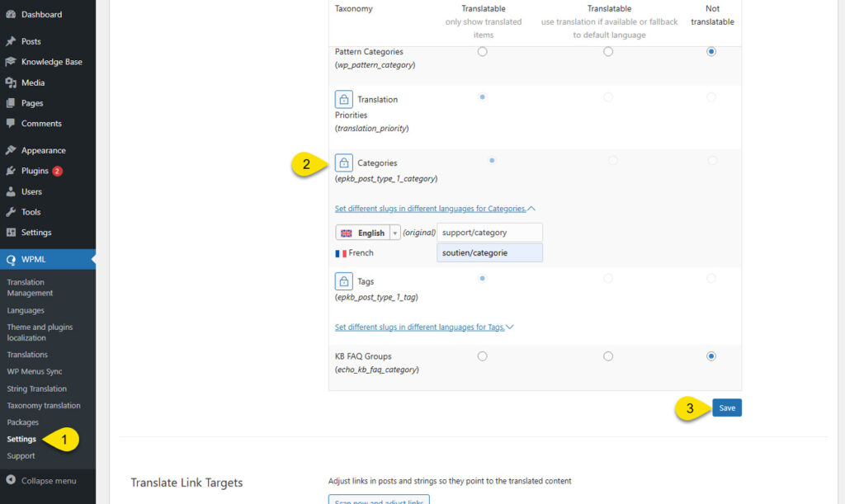Click 'Set different slugs' link for Tags
The height and width of the screenshot is (504, 845).
coord(419,327)
